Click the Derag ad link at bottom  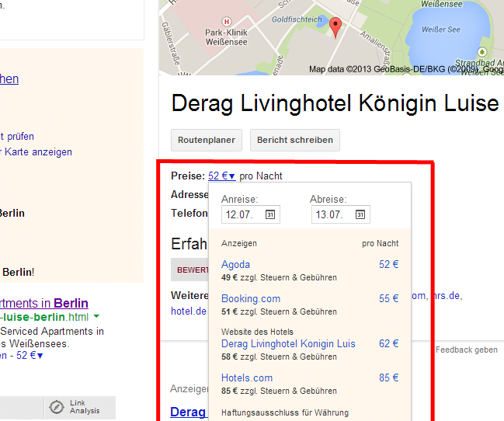pyautogui.click(x=188, y=412)
